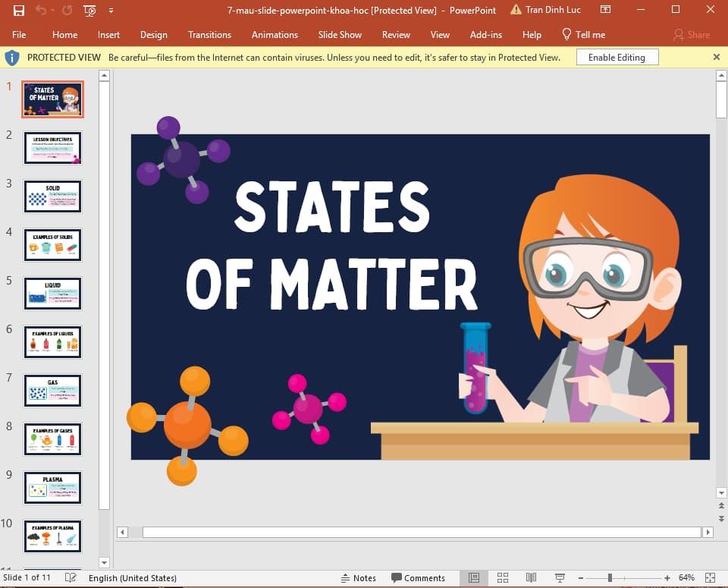Click the Protected View shield icon
Image resolution: width=728 pixels, height=588 pixels.
pyautogui.click(x=12, y=58)
